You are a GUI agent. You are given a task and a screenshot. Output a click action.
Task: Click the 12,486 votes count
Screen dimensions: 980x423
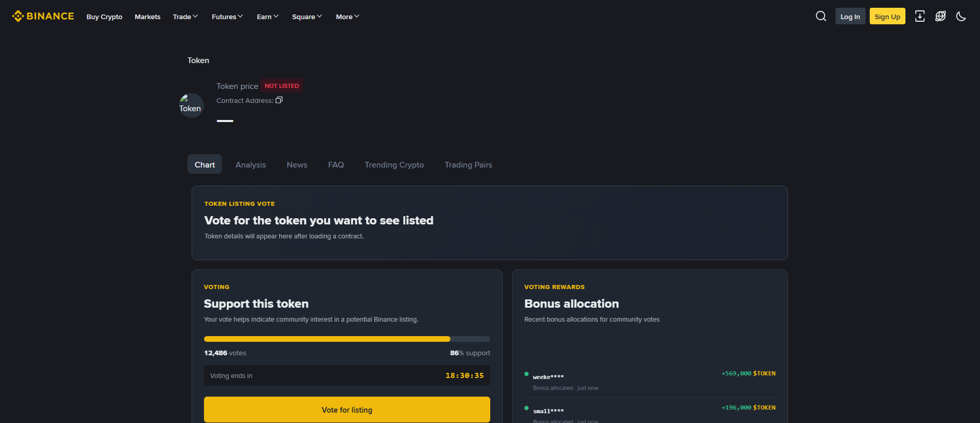(x=225, y=353)
